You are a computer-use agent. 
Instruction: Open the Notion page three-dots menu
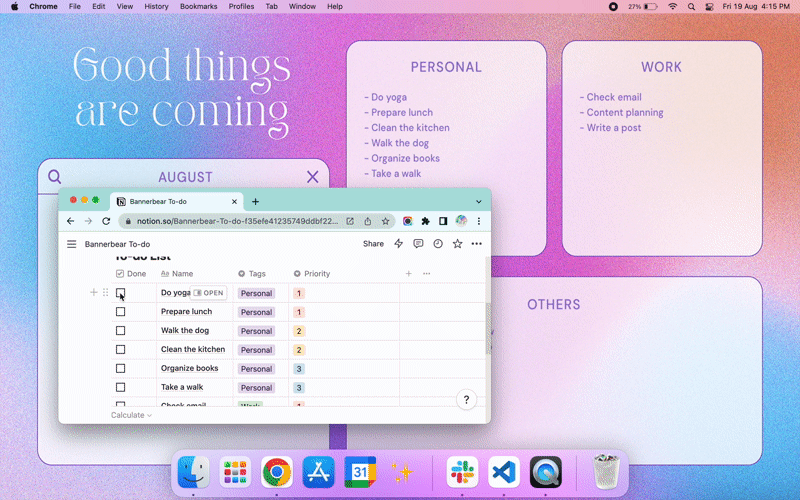(477, 244)
